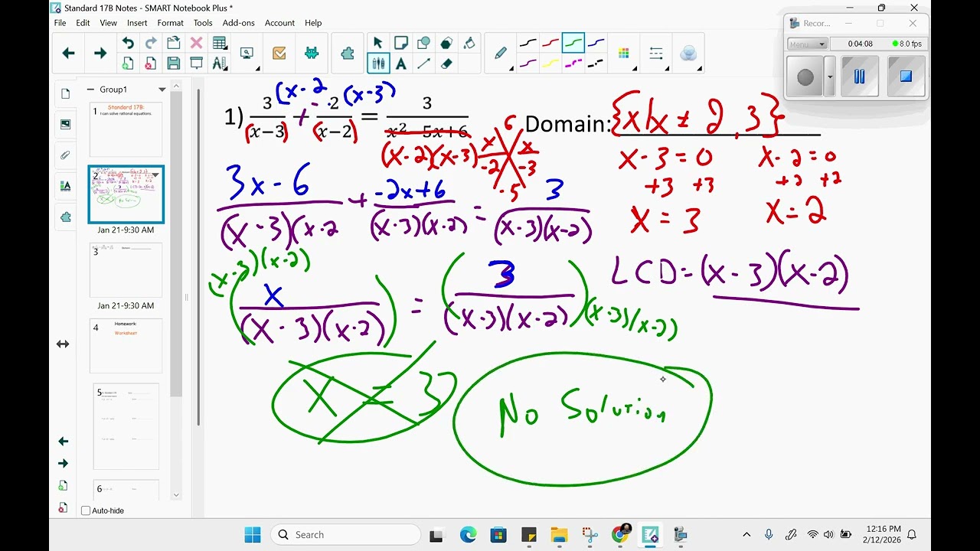
Task: Choose the sticky note shape tool
Action: (x=400, y=43)
